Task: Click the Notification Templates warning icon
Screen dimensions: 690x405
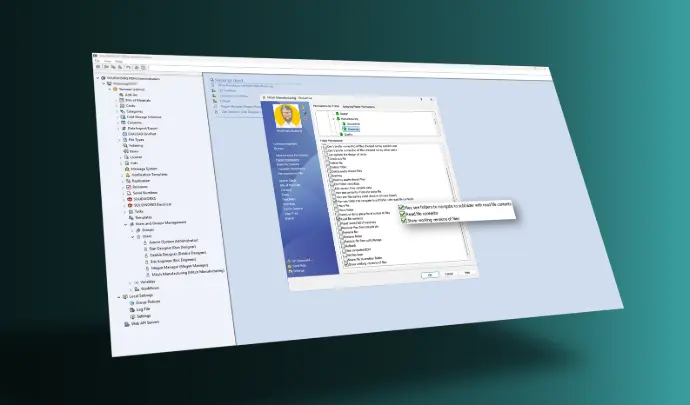Action: pos(128,175)
